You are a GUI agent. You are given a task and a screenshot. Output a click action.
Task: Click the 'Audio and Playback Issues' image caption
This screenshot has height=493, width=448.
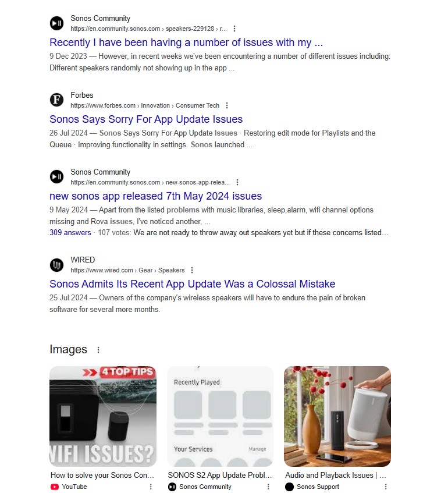[x=336, y=476]
